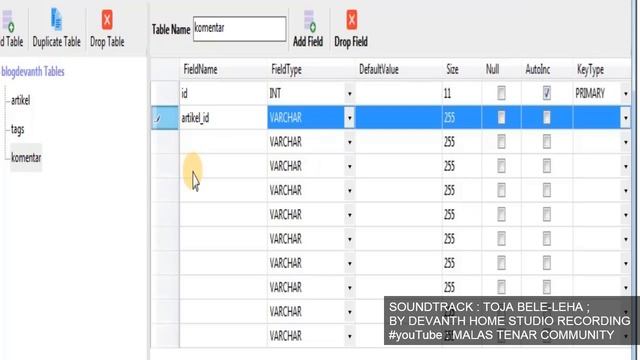Open FieldType dropdown in fifth field row
This screenshot has height=360, width=640.
[x=349, y=191]
